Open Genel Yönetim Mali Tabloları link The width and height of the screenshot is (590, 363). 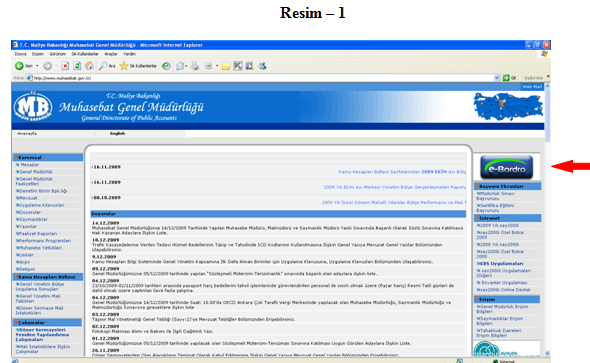tap(38, 299)
